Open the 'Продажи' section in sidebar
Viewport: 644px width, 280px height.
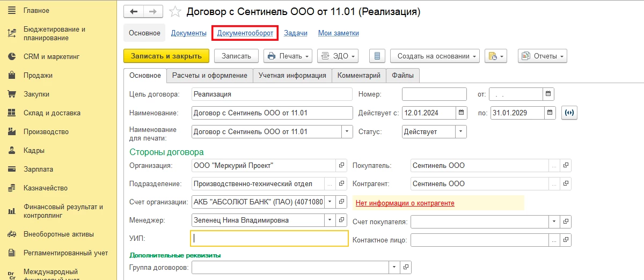[x=38, y=75]
